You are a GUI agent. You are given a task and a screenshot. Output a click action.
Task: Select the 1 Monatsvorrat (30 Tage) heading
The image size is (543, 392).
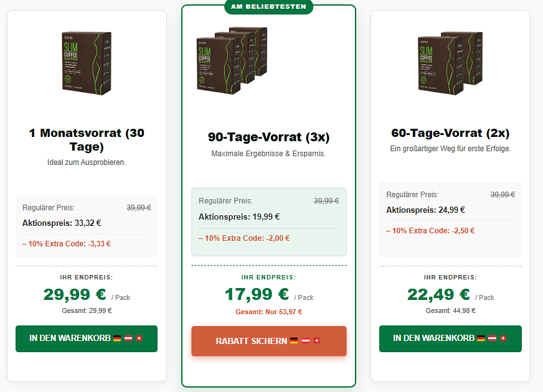pos(87,140)
